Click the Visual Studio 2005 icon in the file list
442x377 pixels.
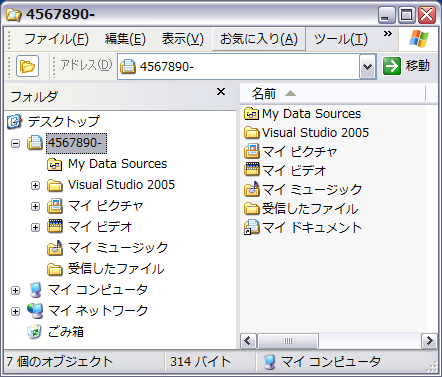tap(252, 133)
